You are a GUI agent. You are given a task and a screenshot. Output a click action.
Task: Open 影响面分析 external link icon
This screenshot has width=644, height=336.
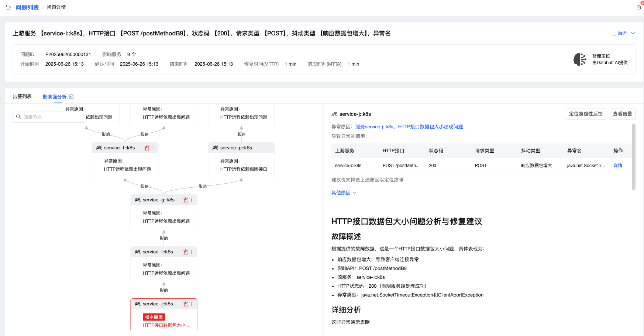click(x=71, y=97)
